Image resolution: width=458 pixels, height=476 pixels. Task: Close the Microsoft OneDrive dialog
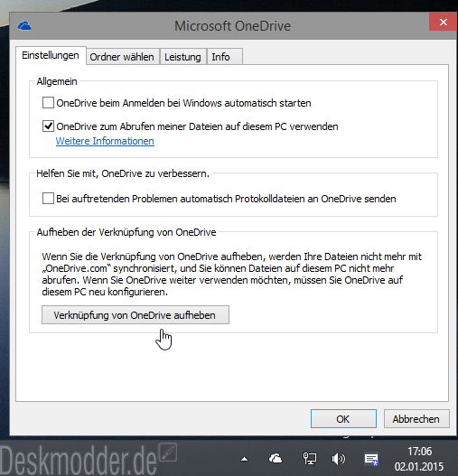click(444, 22)
